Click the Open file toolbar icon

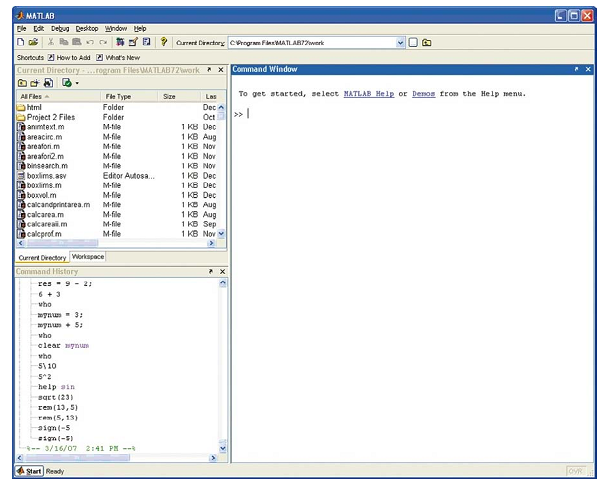[x=33, y=43]
